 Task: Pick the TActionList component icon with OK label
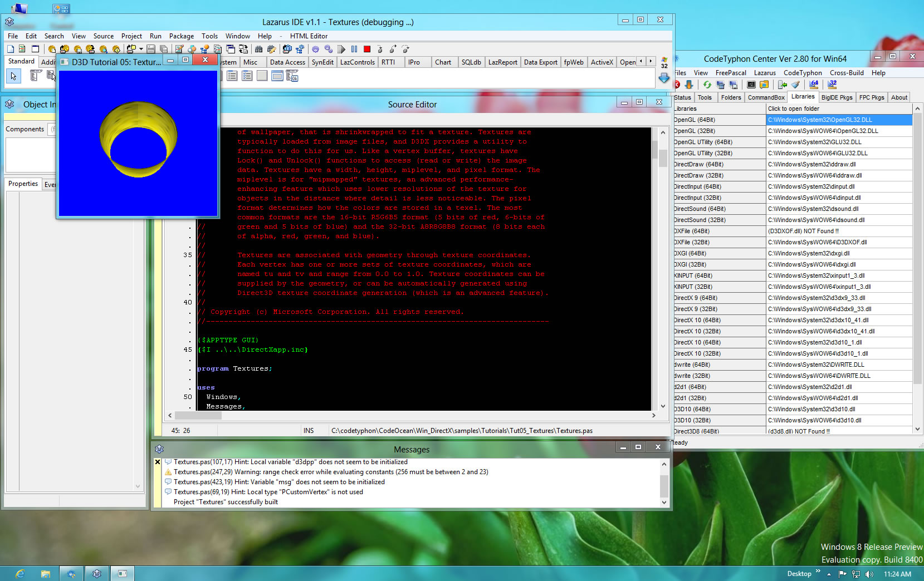[x=292, y=76]
